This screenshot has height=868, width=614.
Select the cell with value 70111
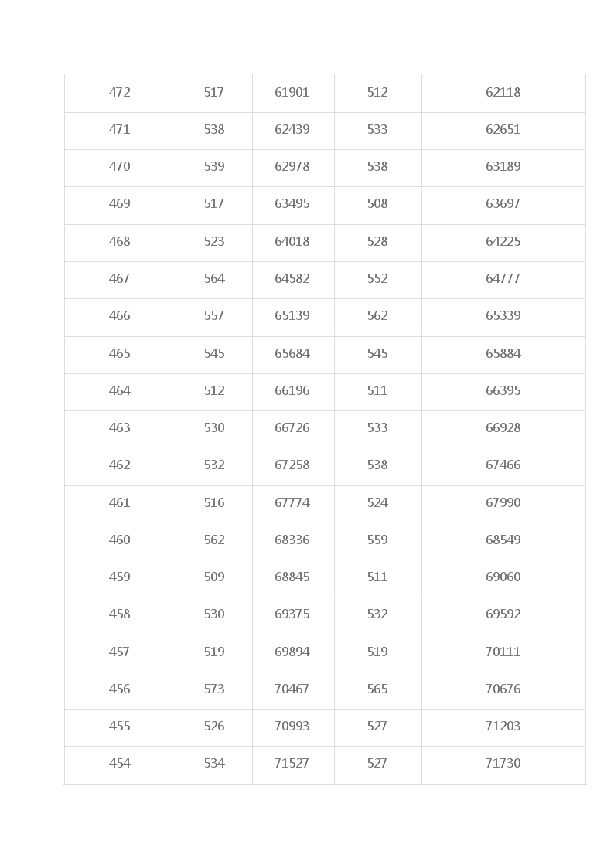[x=503, y=652]
